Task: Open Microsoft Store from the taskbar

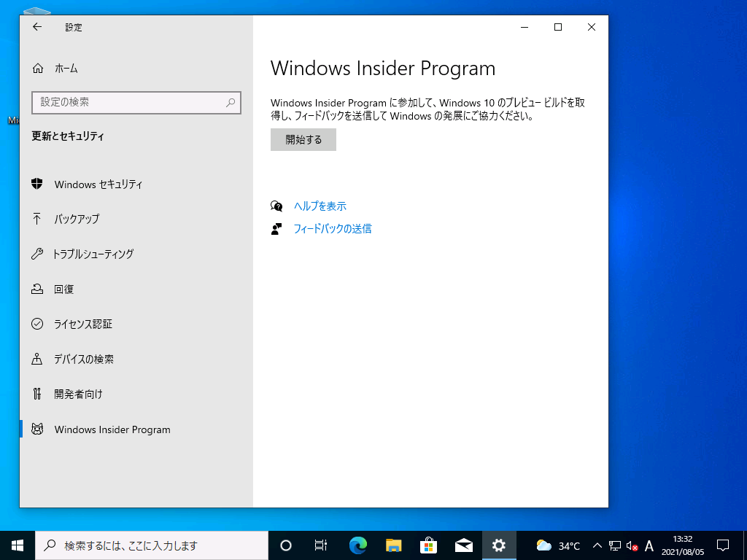Action: [x=429, y=545]
